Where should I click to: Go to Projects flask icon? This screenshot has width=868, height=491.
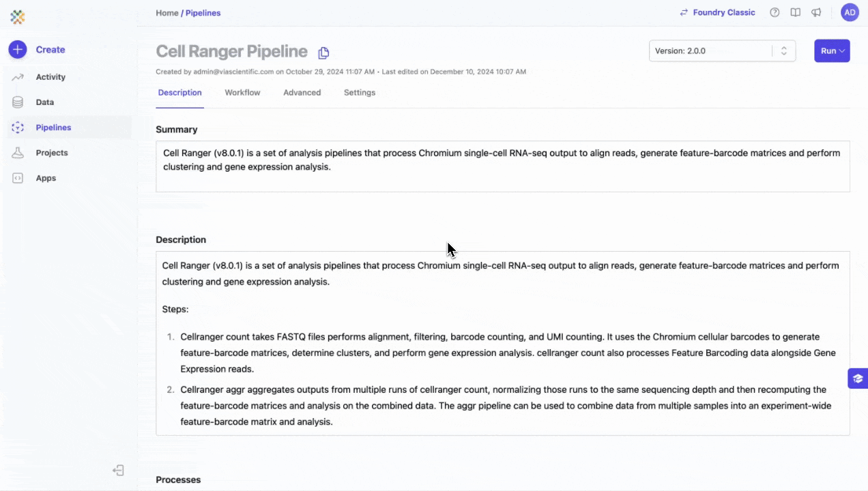18,153
